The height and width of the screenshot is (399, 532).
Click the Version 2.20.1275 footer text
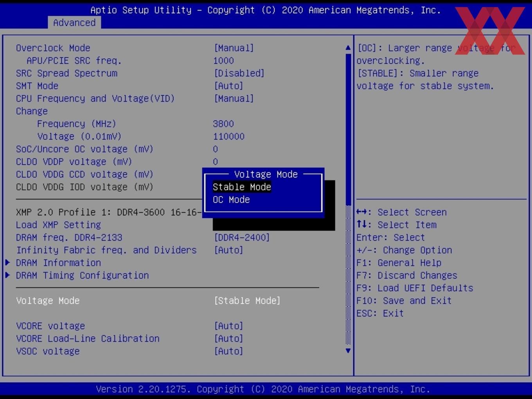[263, 389]
